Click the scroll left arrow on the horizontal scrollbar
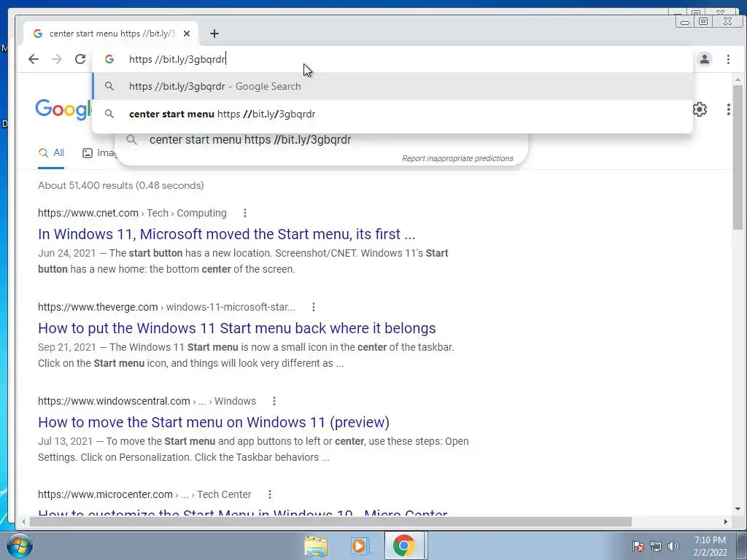 pyautogui.click(x=23, y=522)
